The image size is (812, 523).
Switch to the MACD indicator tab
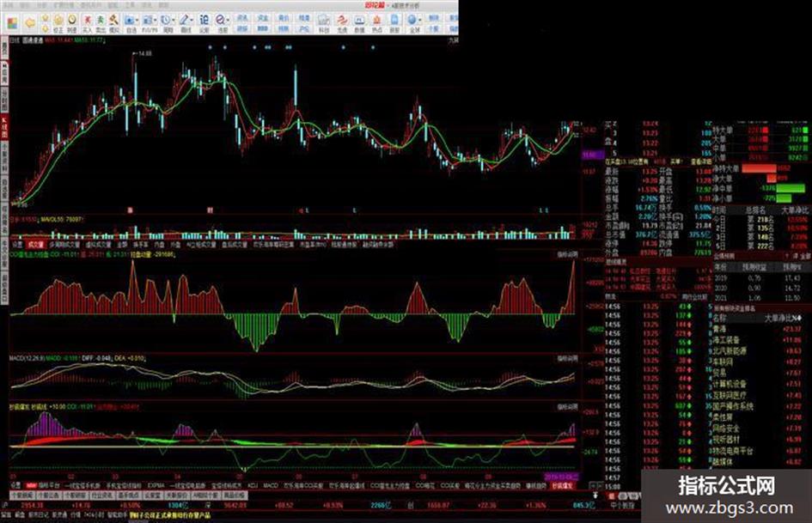[271, 486]
